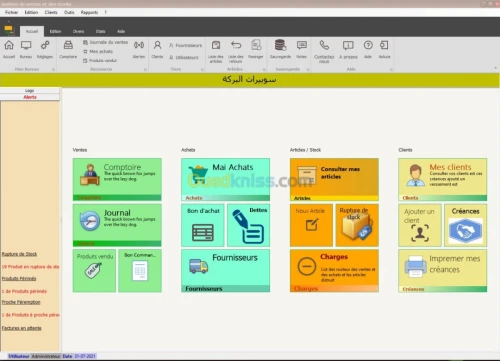Image resolution: width=500 pixels, height=361 pixels.
Task: Open Rupture de stock tile
Action: [x=357, y=225]
